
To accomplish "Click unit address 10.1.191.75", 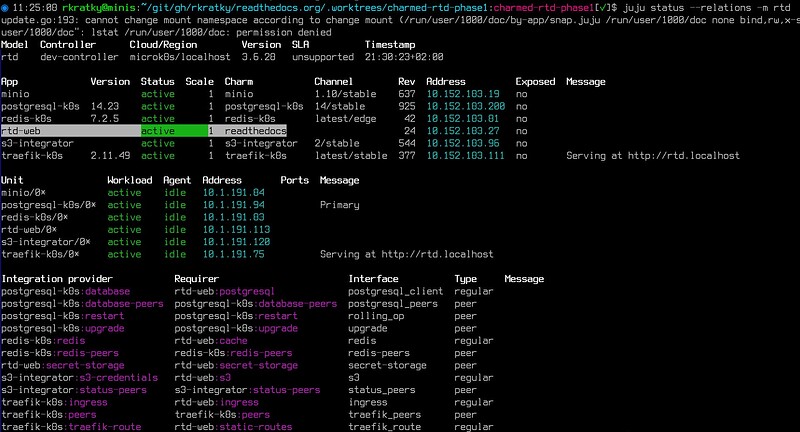I will tap(234, 254).
